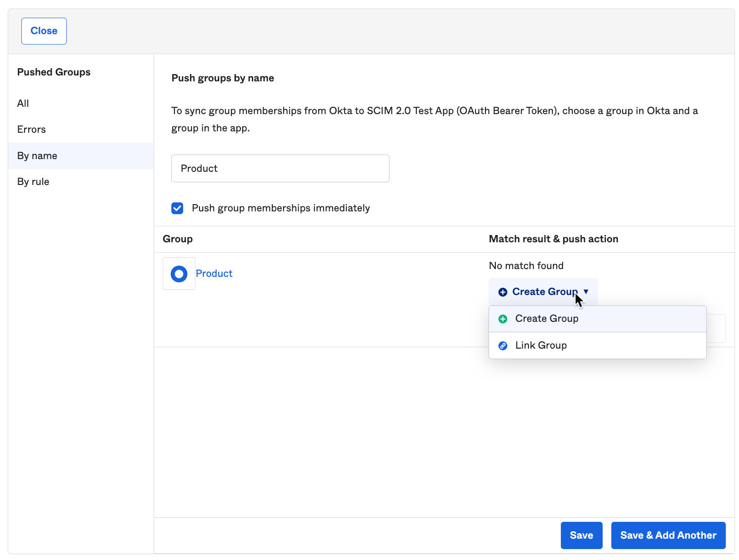This screenshot has height=560, width=739.
Task: Click Save & Add Another
Action: 668,535
